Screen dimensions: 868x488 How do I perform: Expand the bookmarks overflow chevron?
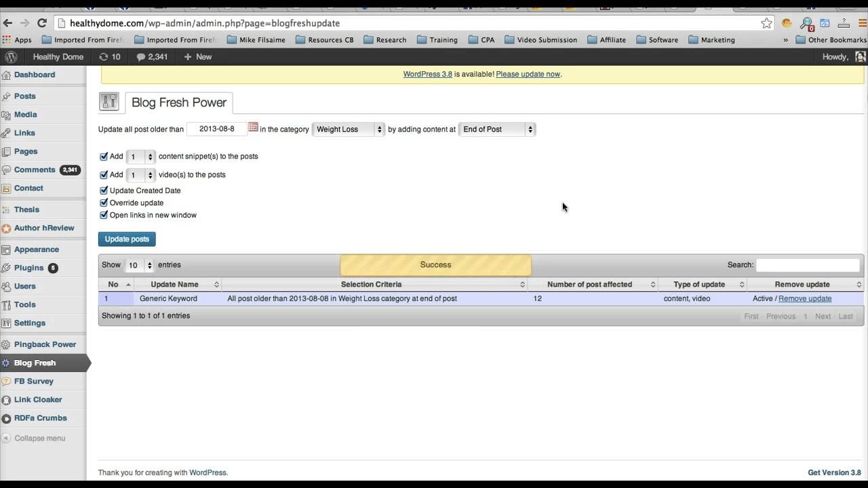tap(785, 40)
